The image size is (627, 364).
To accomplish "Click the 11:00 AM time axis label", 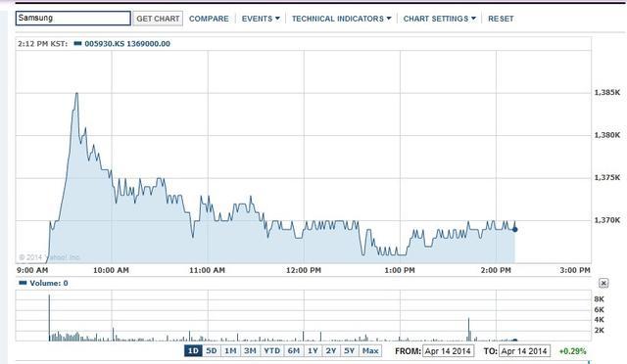I will tap(207, 270).
